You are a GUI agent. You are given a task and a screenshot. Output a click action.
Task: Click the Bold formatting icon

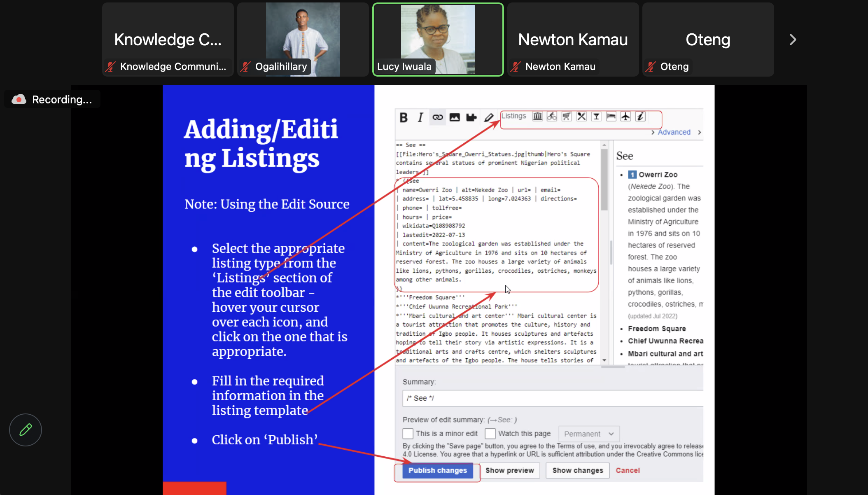404,116
